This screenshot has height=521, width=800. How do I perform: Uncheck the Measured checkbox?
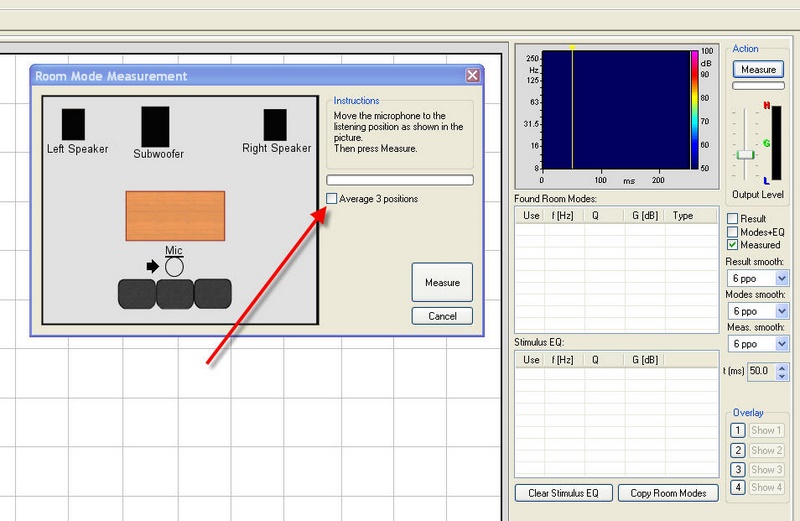tap(732, 245)
